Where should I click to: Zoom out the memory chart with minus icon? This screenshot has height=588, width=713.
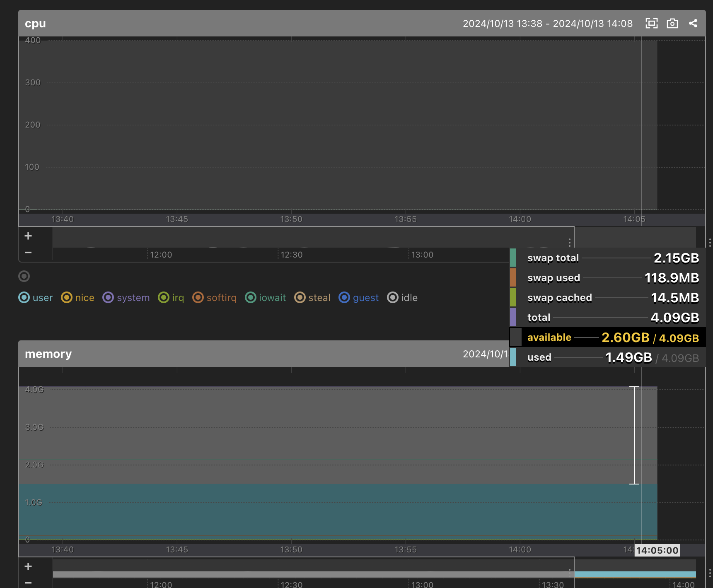click(x=28, y=583)
